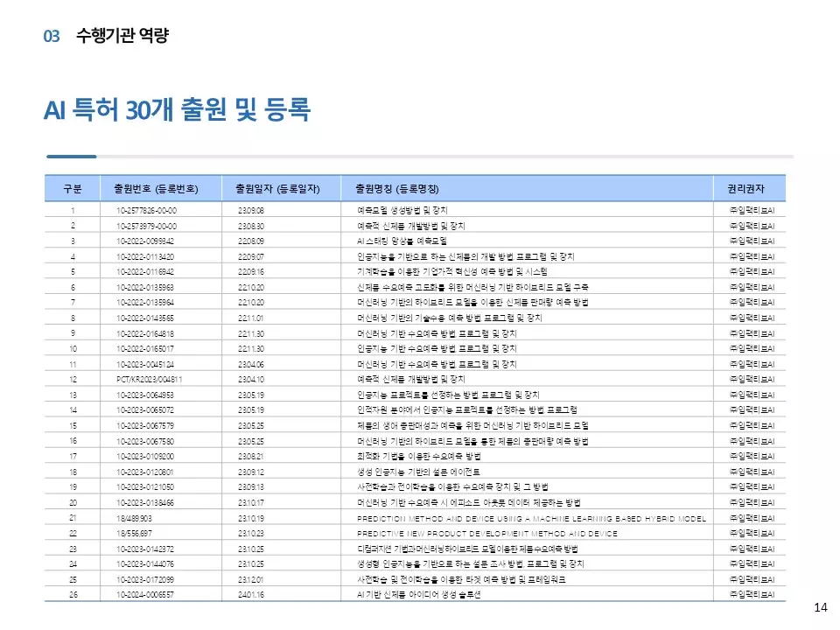Image resolution: width=840 pixels, height=630 pixels.
Task: Click the title '생성 인공지능 기반의 설문 에이전트'
Action: pos(418,472)
